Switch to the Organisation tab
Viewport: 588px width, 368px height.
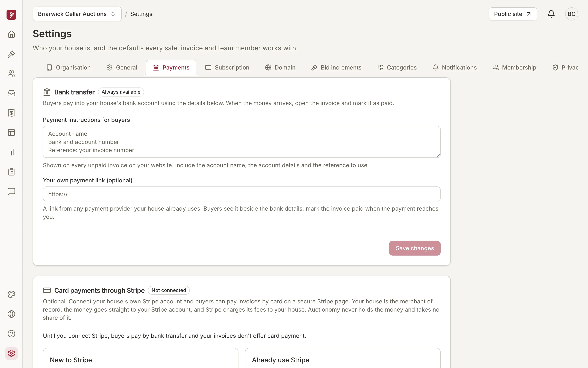[69, 67]
